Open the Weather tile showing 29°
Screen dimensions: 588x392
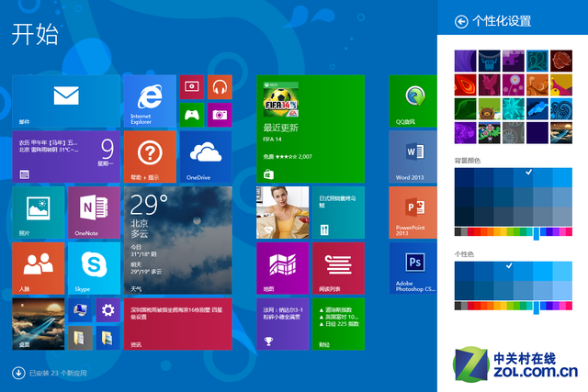(x=177, y=241)
